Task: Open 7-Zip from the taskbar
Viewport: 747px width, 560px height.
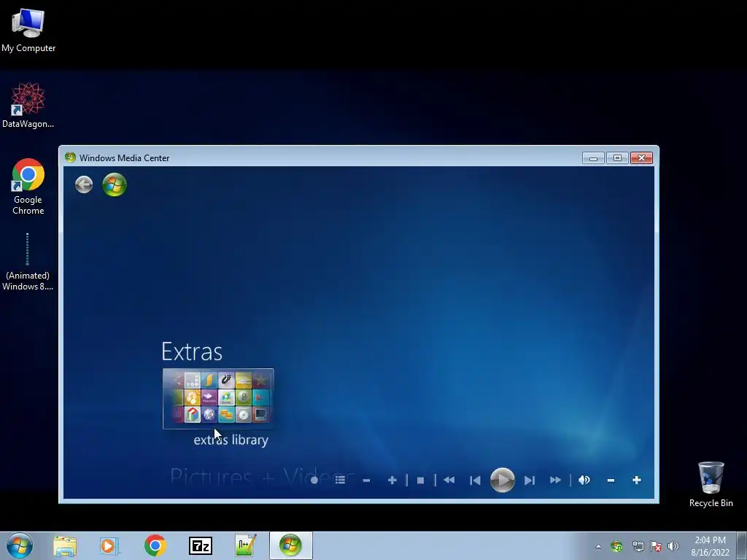Action: pyautogui.click(x=200, y=546)
